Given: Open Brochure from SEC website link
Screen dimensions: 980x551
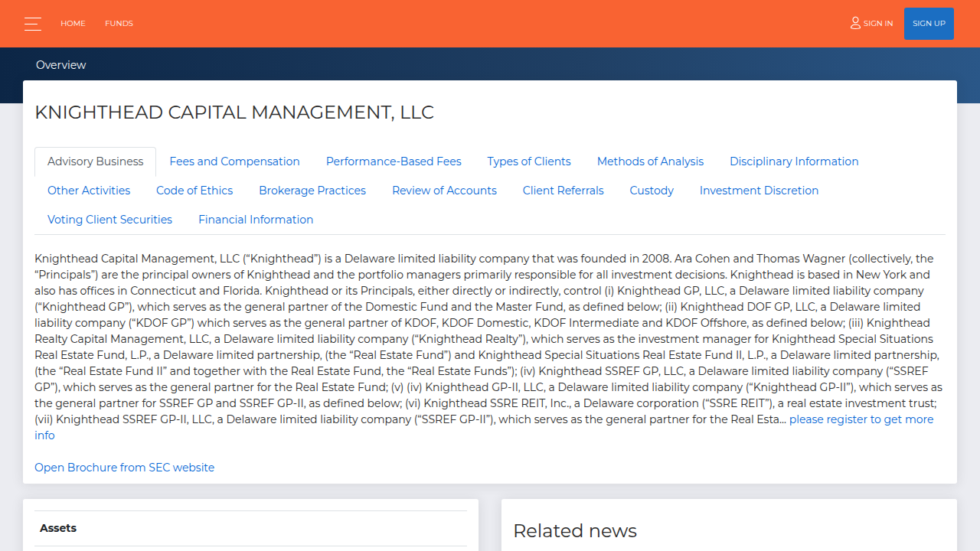Looking at the screenshot, I should pyautogui.click(x=125, y=468).
